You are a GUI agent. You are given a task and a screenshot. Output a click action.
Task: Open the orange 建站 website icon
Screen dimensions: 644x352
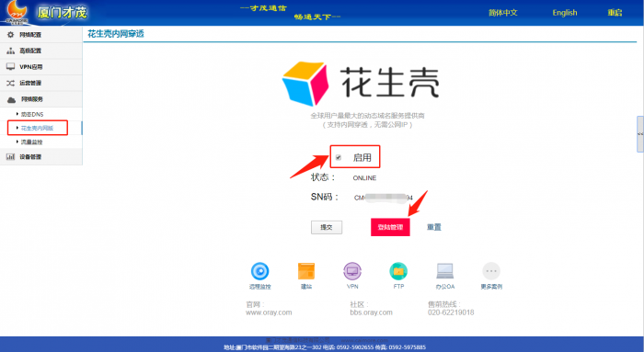[306, 271]
